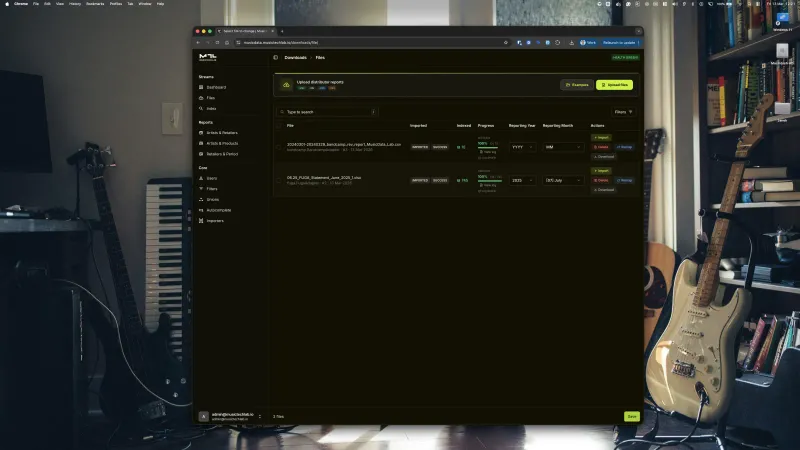Click Relaunch to update in Chrome

(x=619, y=42)
